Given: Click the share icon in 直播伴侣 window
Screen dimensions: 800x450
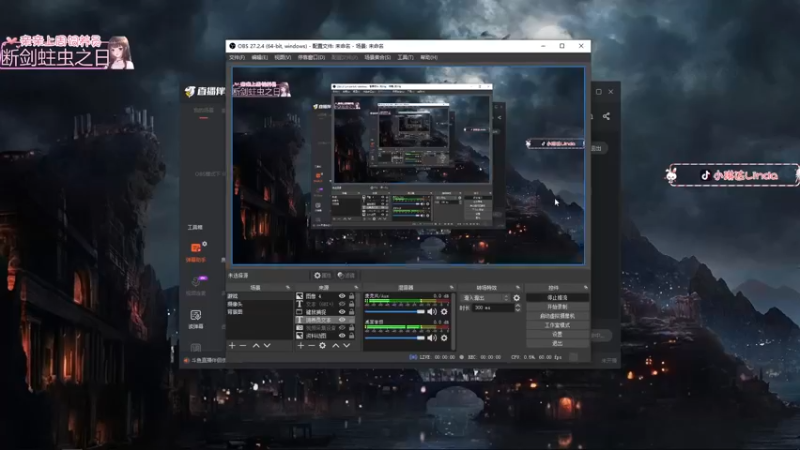Looking at the screenshot, I should tap(606, 116).
